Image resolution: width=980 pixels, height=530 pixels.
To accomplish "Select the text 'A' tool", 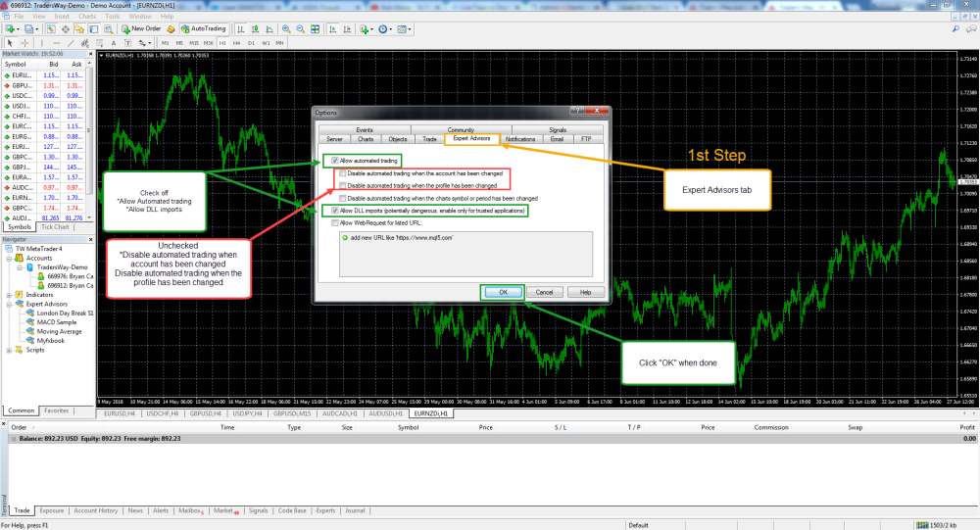I will [114, 42].
